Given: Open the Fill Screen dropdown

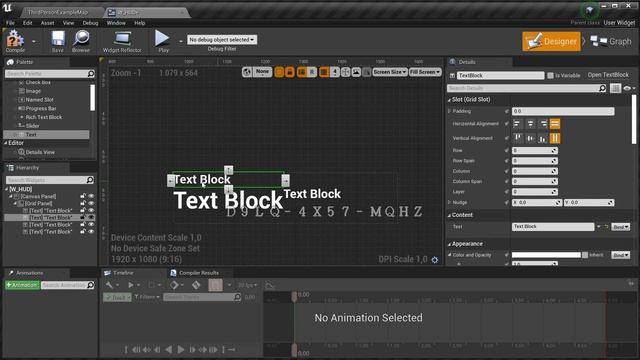Looking at the screenshot, I should [x=425, y=72].
